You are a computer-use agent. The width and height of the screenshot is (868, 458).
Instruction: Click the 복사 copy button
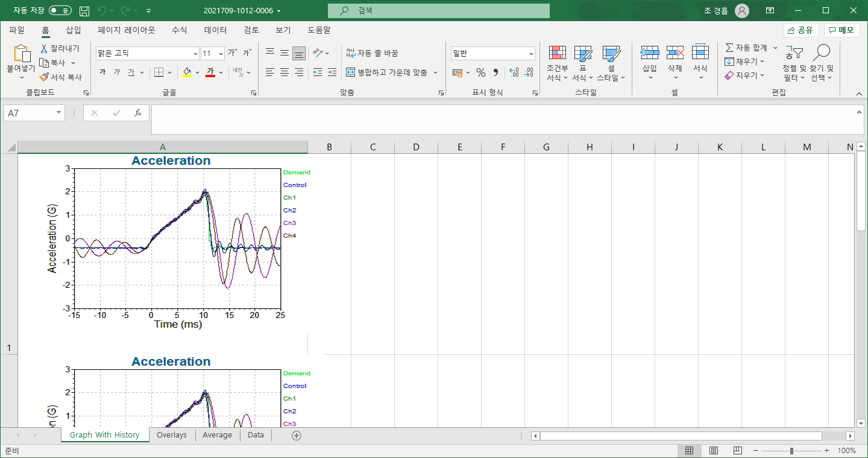53,63
